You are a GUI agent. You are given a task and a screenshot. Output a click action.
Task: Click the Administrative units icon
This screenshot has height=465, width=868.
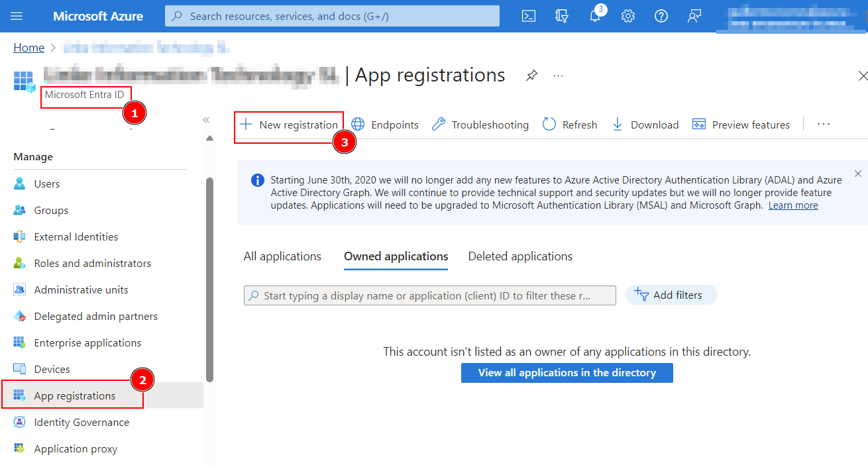[20, 289]
